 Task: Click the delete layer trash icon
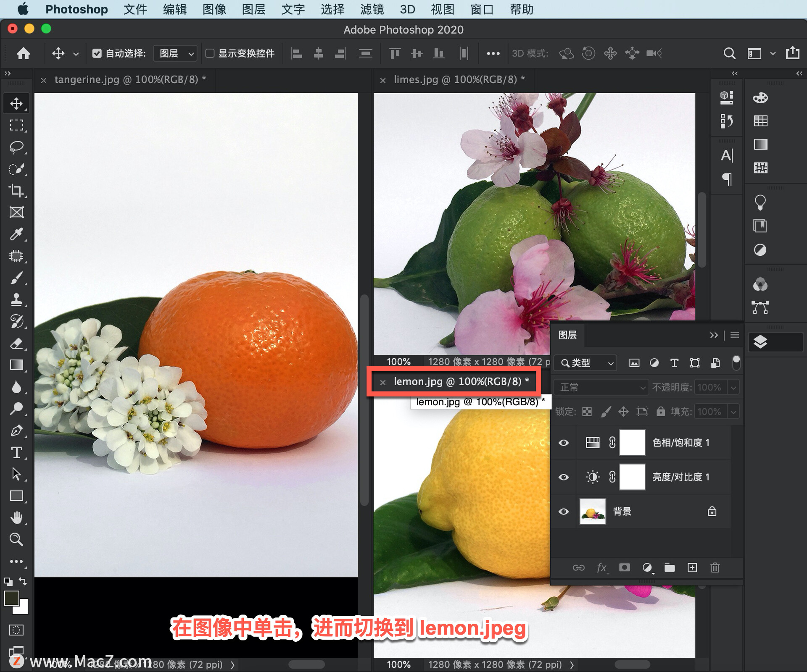tap(715, 568)
